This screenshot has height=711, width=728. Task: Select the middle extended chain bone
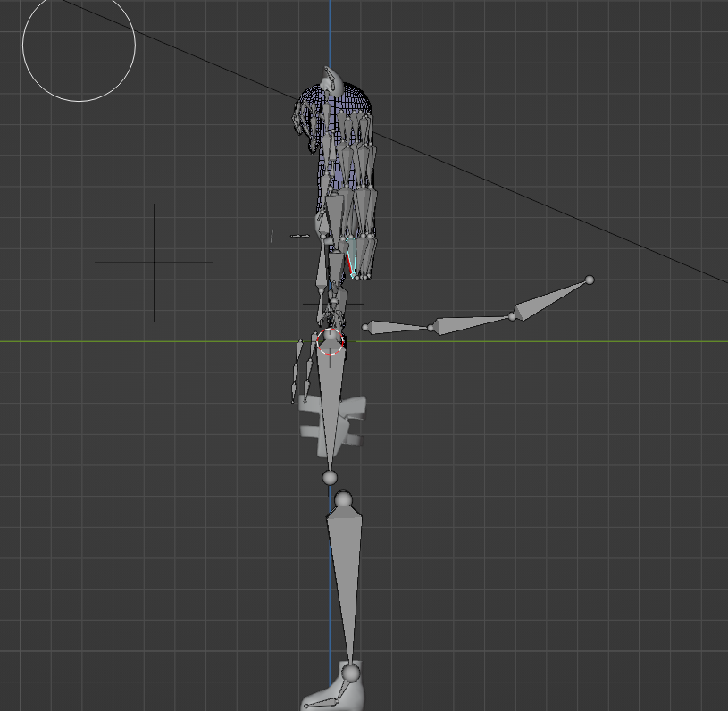coord(472,323)
